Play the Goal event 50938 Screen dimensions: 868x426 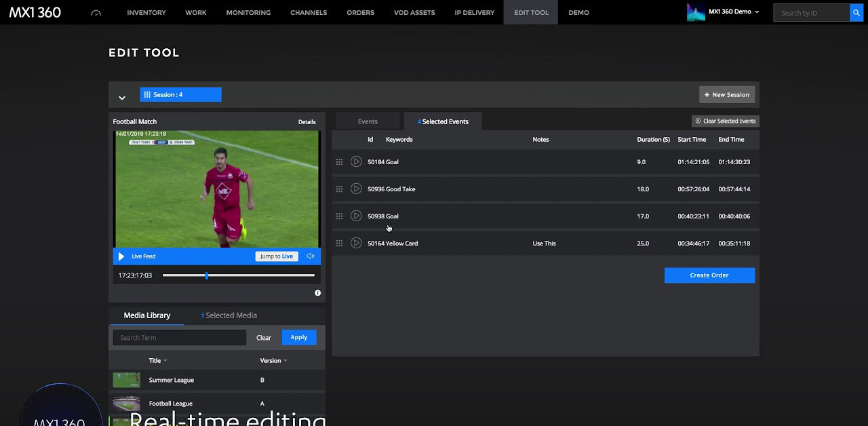pyautogui.click(x=356, y=216)
